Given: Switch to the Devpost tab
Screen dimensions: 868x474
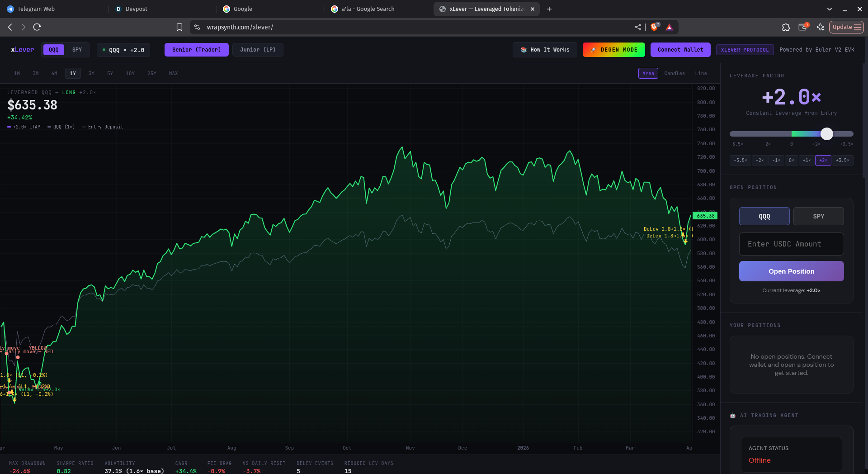Looking at the screenshot, I should click(x=163, y=9).
